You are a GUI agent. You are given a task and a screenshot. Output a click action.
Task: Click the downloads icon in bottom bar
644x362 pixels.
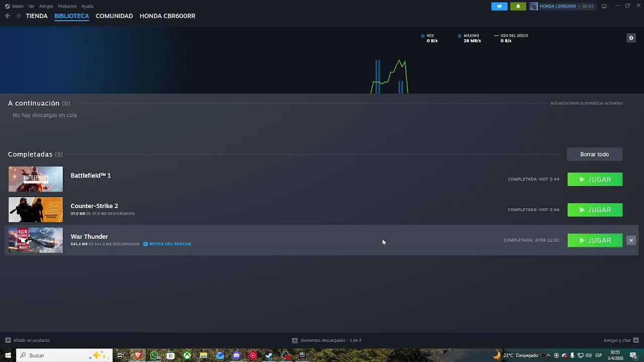point(295,340)
